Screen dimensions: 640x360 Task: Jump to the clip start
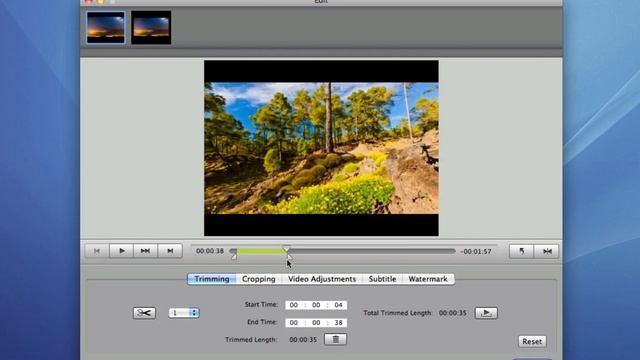(x=97, y=251)
